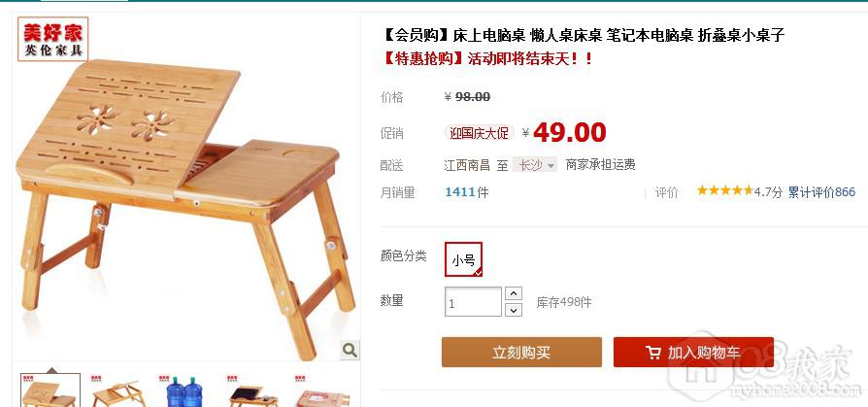Image resolution: width=868 pixels, height=407 pixels.
Task: Select the first bamboo desk thumbnail
Action: (x=50, y=390)
